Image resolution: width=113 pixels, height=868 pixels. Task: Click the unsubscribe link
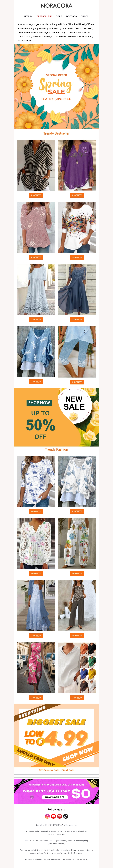[x=73, y=859]
